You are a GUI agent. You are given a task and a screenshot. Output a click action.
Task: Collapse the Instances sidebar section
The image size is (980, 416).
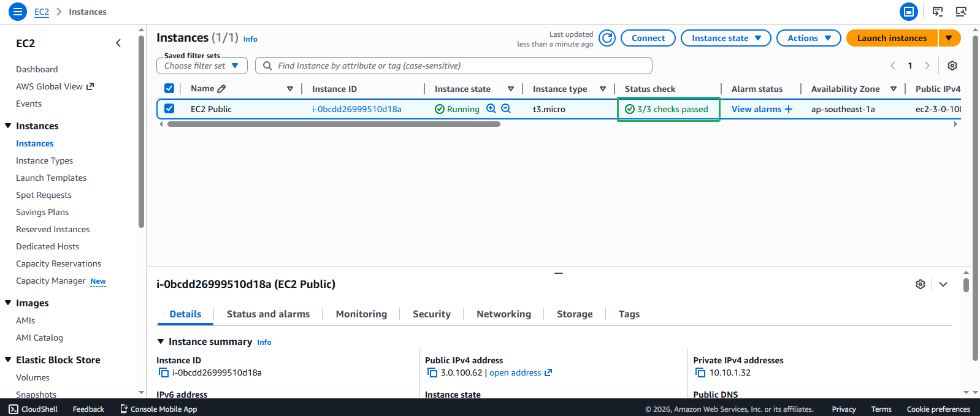click(9, 126)
